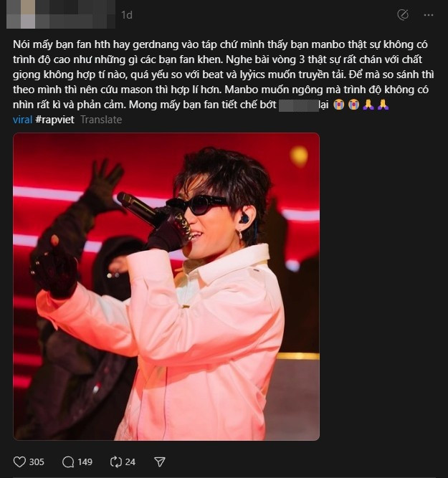This screenshot has height=478, width=448.
Task: Open replies via the comment bubble icon
Action: point(68,462)
